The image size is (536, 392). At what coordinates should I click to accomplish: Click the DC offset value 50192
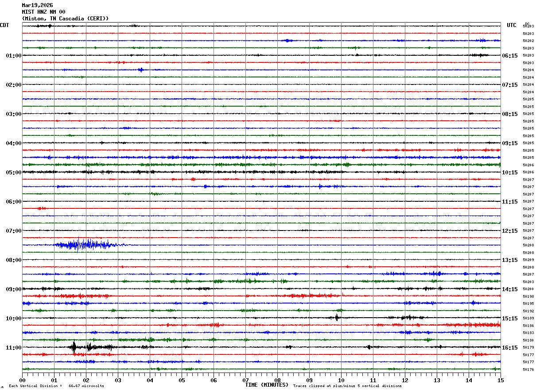pos(528,311)
